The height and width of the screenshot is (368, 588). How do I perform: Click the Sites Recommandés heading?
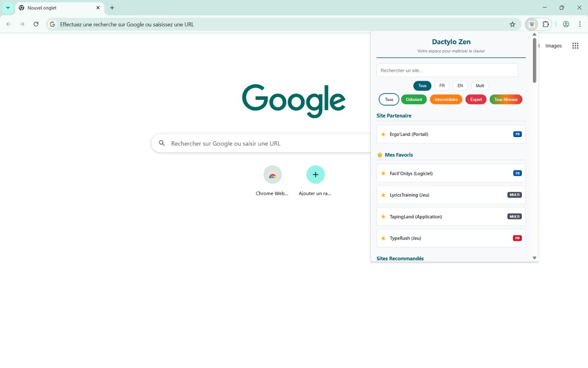click(400, 259)
